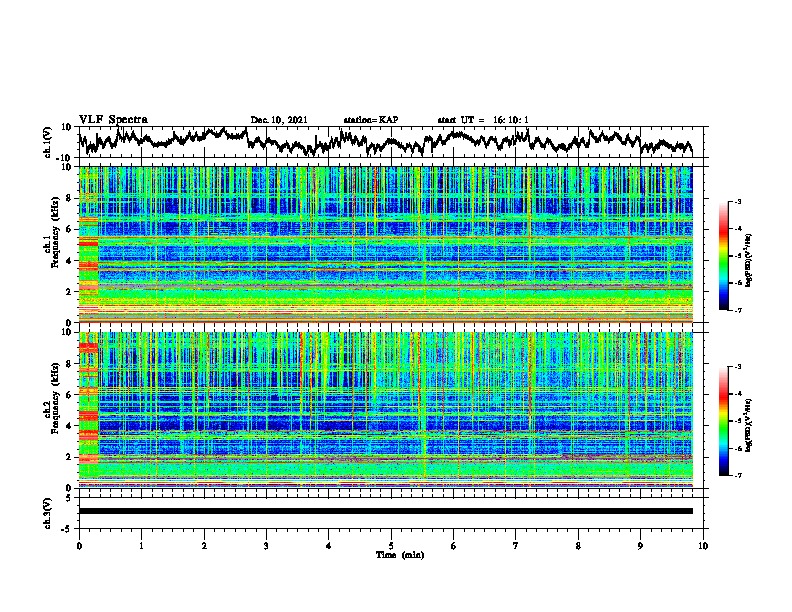
Task: Click inside the ch.1 spectrogram panel
Action: click(x=386, y=244)
